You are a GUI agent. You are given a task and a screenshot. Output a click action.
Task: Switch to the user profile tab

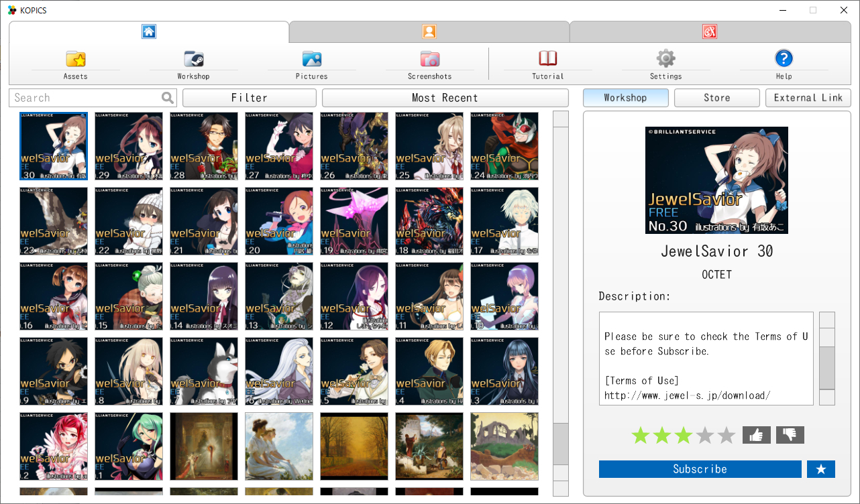[429, 31]
